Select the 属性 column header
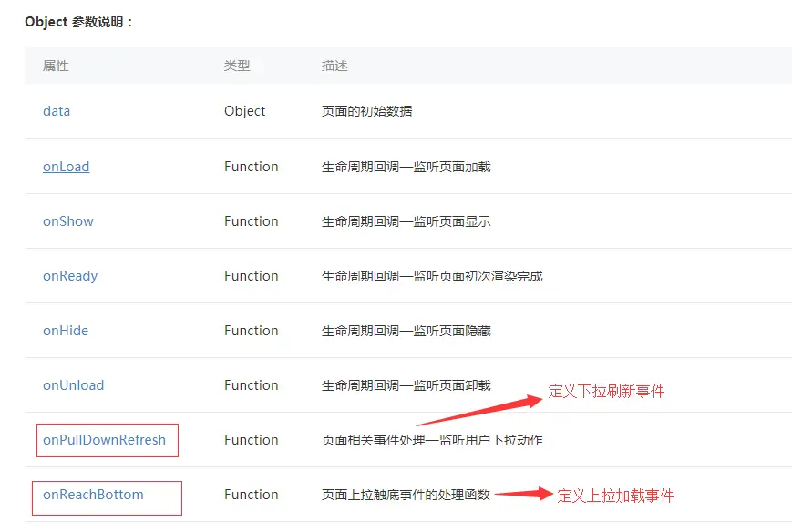The image size is (792, 532). [x=56, y=66]
